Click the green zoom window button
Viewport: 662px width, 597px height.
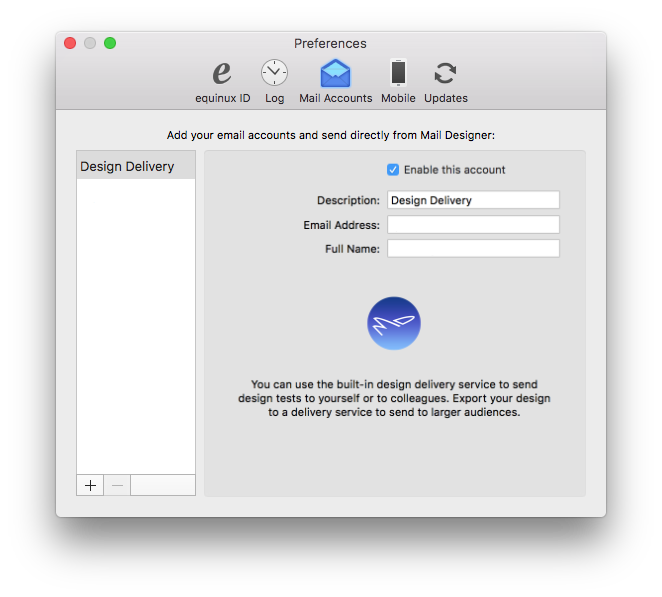[x=110, y=43]
